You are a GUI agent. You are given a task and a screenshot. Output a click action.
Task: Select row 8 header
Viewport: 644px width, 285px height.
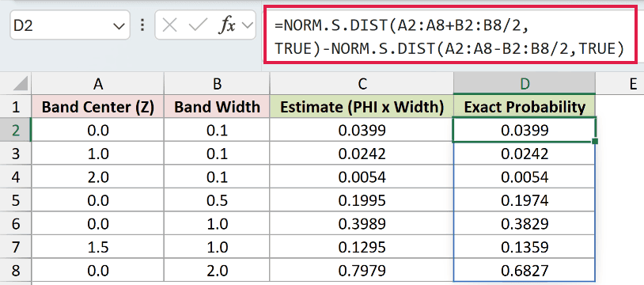(x=16, y=271)
